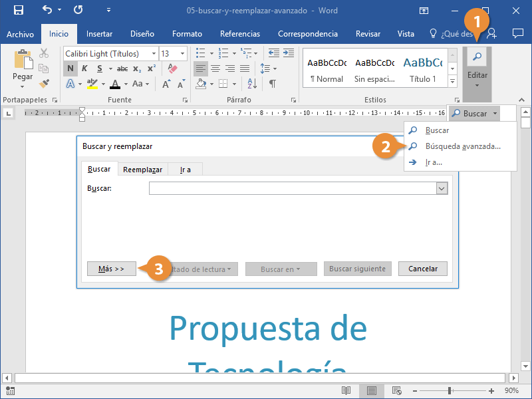This screenshot has width=532, height=399.
Task: Toggle Italic (K) formatting
Action: tap(84, 68)
